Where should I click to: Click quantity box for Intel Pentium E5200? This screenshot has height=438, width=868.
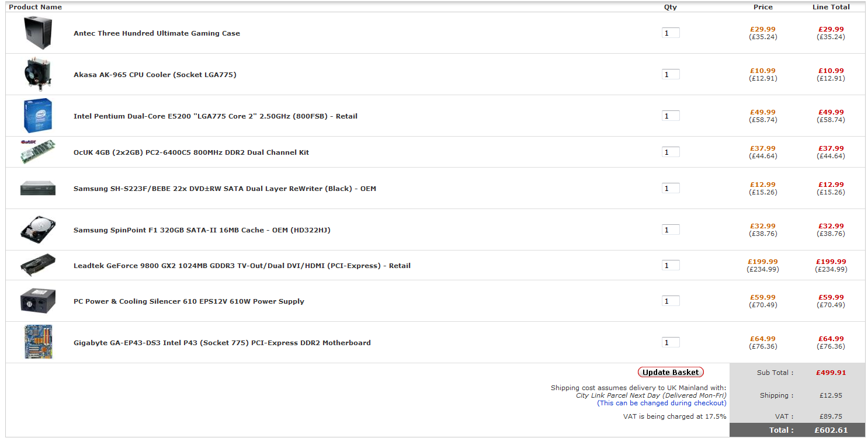[x=671, y=116]
